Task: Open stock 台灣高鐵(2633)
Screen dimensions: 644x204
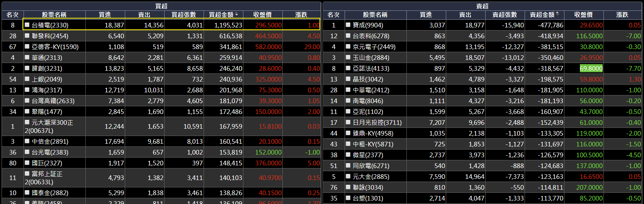Action: point(53,101)
